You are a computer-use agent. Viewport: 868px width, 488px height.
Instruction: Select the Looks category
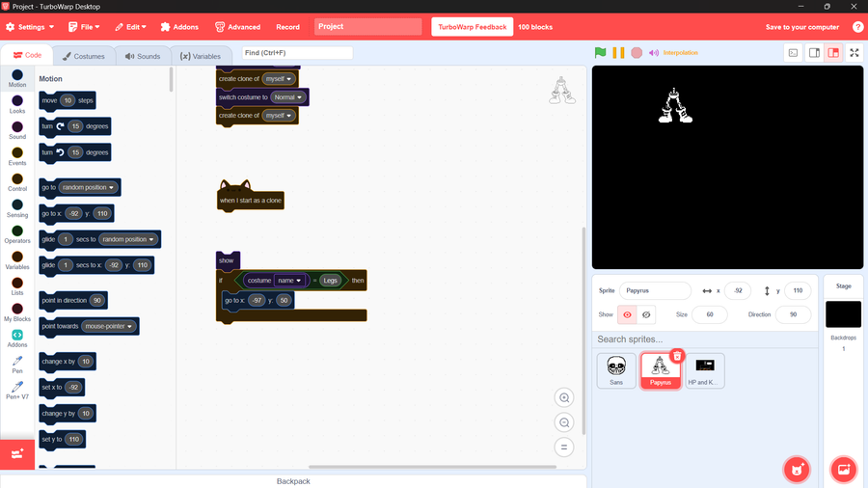click(17, 104)
